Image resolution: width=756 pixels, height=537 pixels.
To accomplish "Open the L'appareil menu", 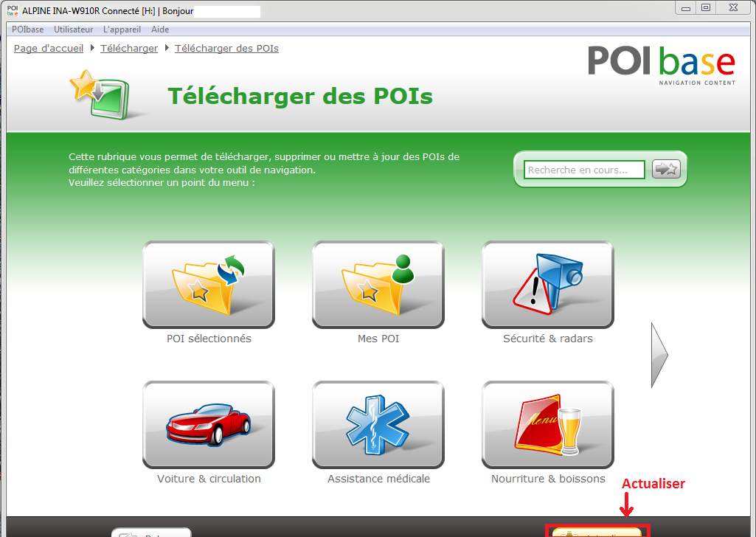I will (x=122, y=30).
